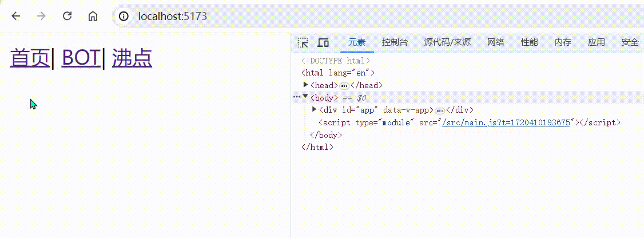
Task: Switch to the 安全 tab
Action: tap(630, 42)
